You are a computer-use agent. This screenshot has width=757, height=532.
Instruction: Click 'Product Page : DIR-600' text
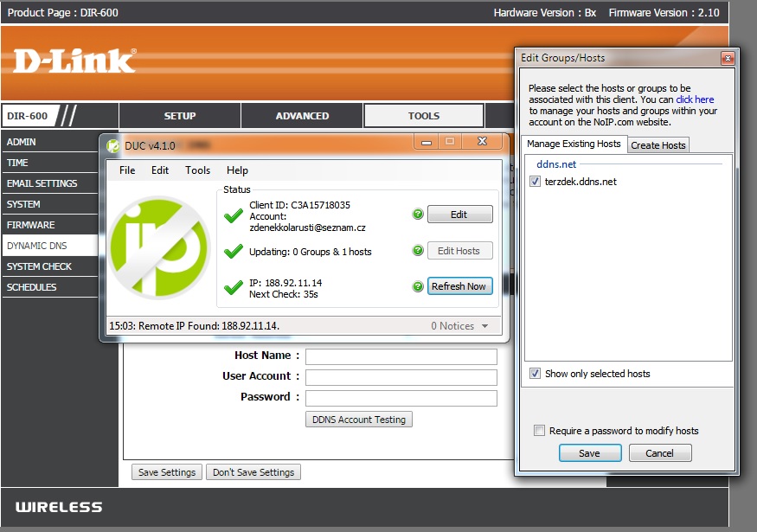[x=63, y=13]
